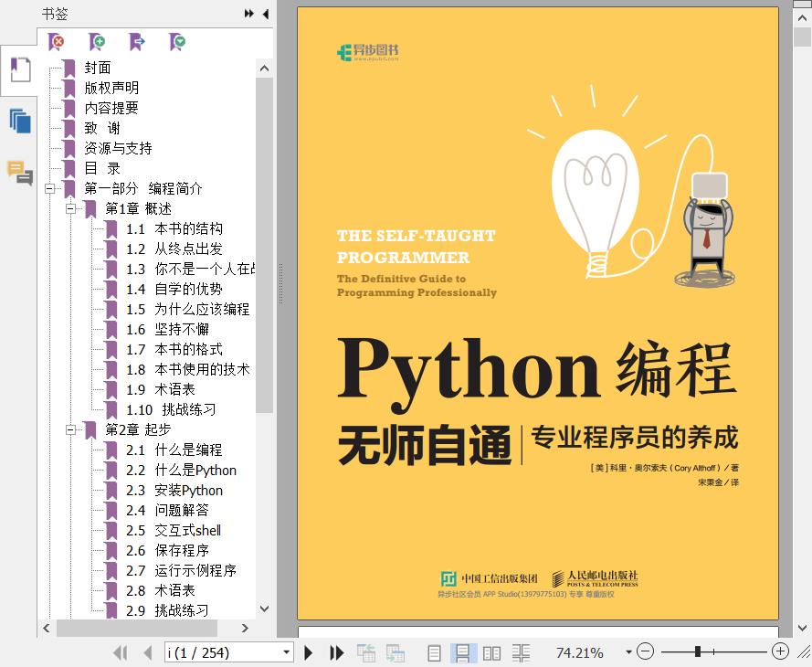Go to the next page

pyautogui.click(x=308, y=652)
